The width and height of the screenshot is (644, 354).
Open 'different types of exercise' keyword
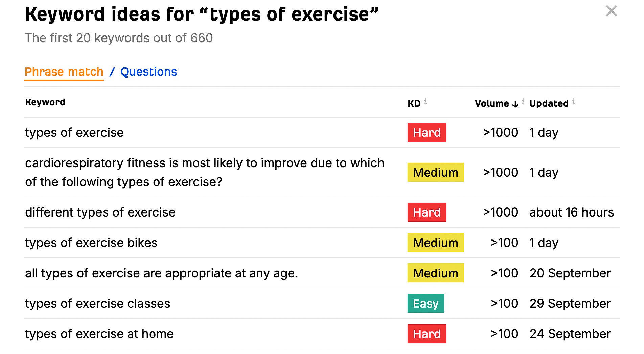click(x=100, y=212)
